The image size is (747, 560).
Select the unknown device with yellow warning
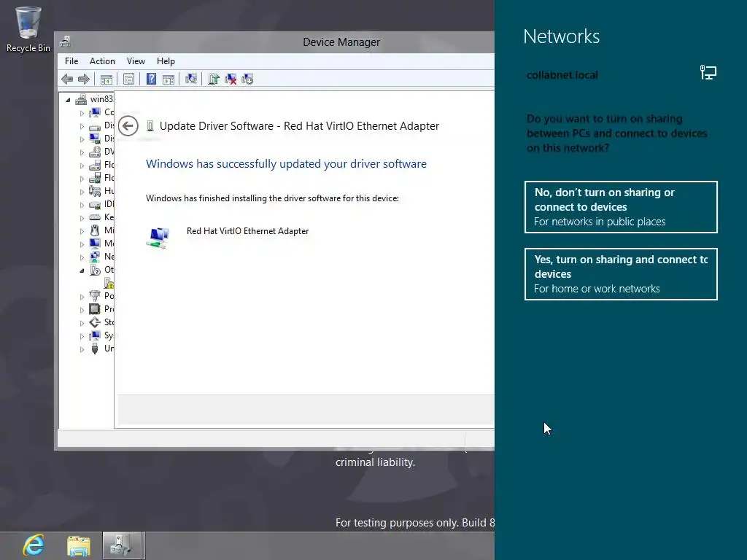coord(109,284)
